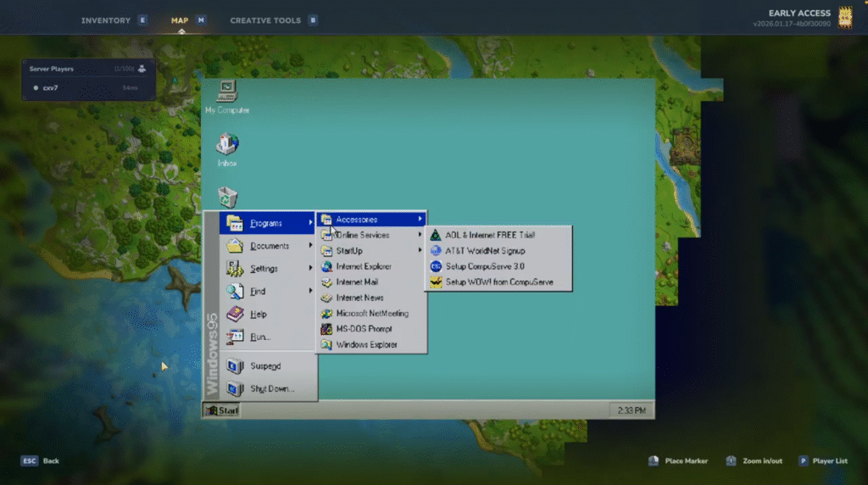Click the Windows Start button
Viewport: 868px width, 485px height.
221,410
